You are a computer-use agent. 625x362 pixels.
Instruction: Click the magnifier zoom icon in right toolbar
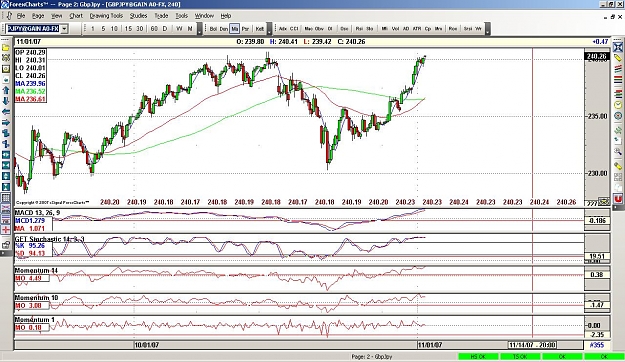click(618, 151)
